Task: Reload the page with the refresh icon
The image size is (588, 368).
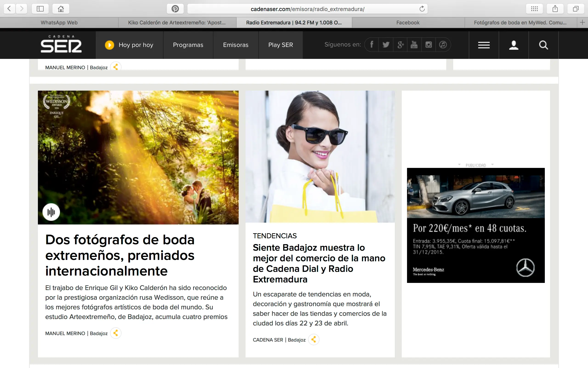Action: click(x=422, y=9)
